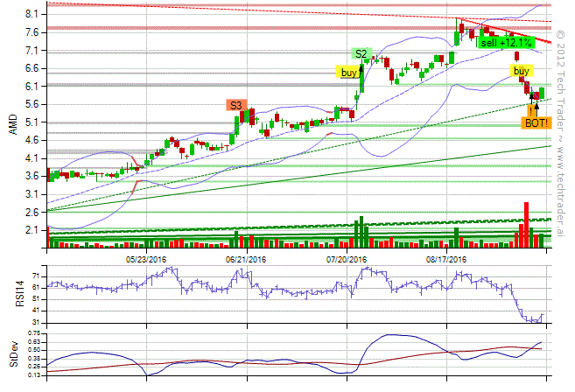
Task: Click the 2.1 price axis value
Action: (x=32, y=230)
